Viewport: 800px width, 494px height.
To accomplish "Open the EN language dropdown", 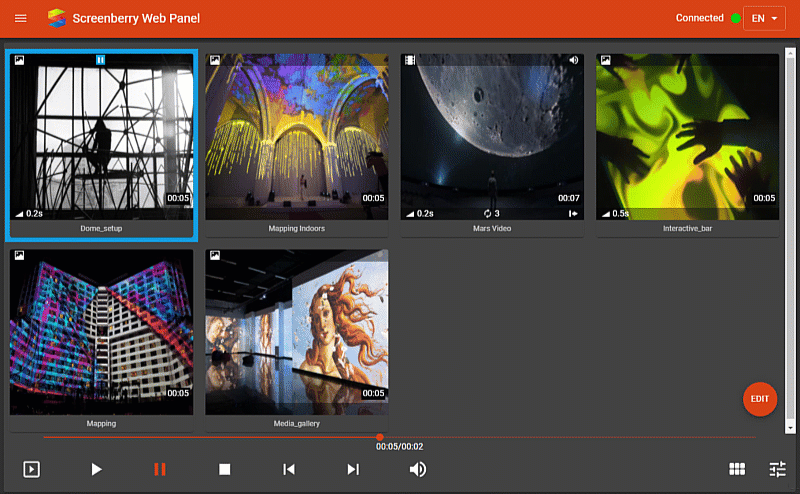I will coord(764,18).
